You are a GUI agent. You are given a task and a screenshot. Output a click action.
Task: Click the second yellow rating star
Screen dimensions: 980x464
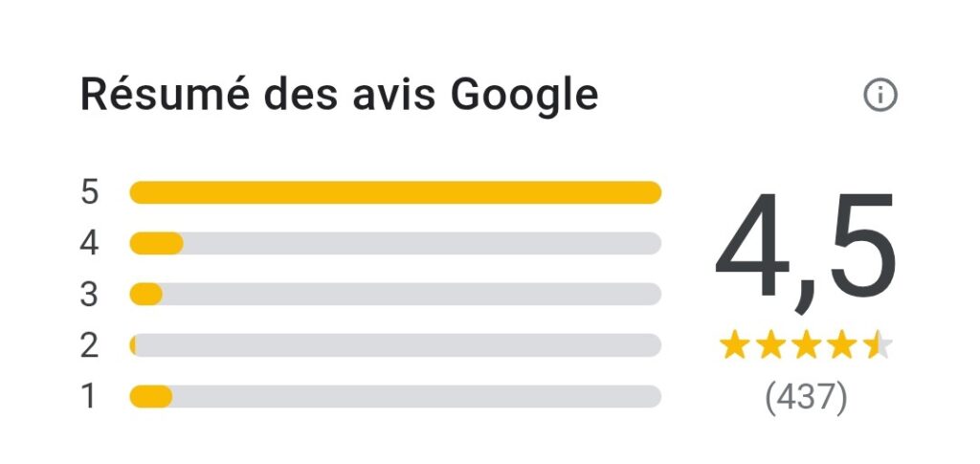771,344
